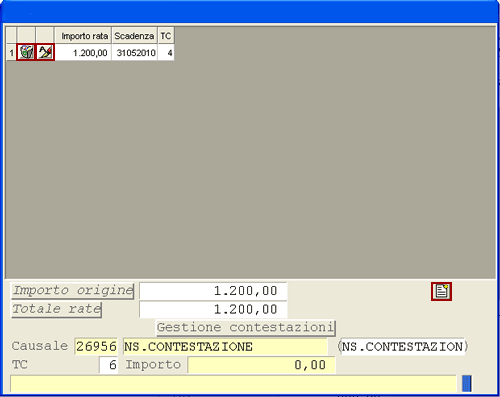Click the blue indicator beside bottom field
The width and height of the screenshot is (500, 397).
467,384
